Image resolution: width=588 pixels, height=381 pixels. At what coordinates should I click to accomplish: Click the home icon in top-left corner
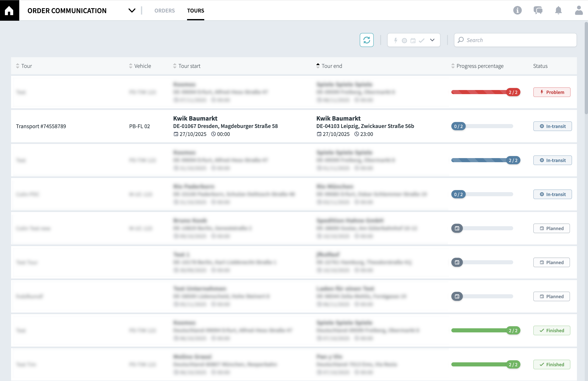tap(9, 10)
